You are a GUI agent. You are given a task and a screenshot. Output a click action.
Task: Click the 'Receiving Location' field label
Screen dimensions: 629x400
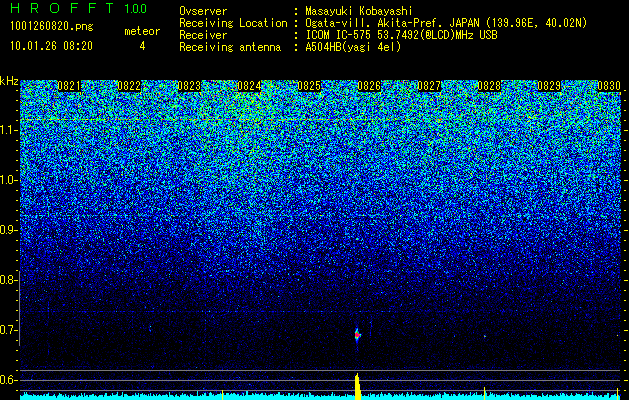(233, 23)
